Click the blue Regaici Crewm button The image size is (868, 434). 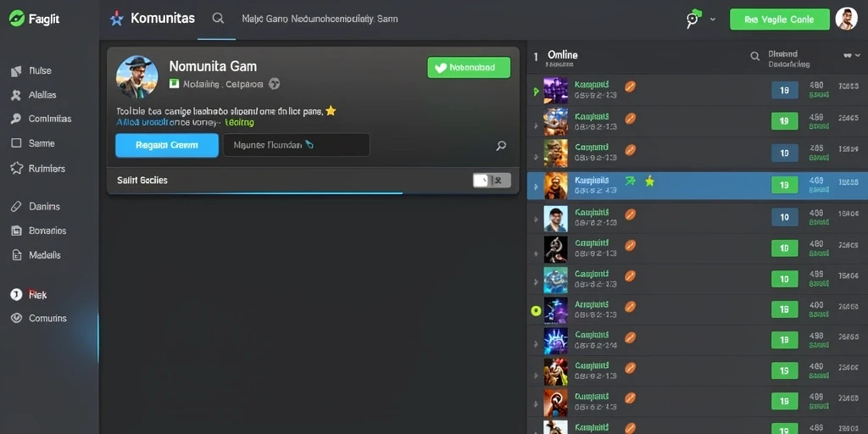167,146
